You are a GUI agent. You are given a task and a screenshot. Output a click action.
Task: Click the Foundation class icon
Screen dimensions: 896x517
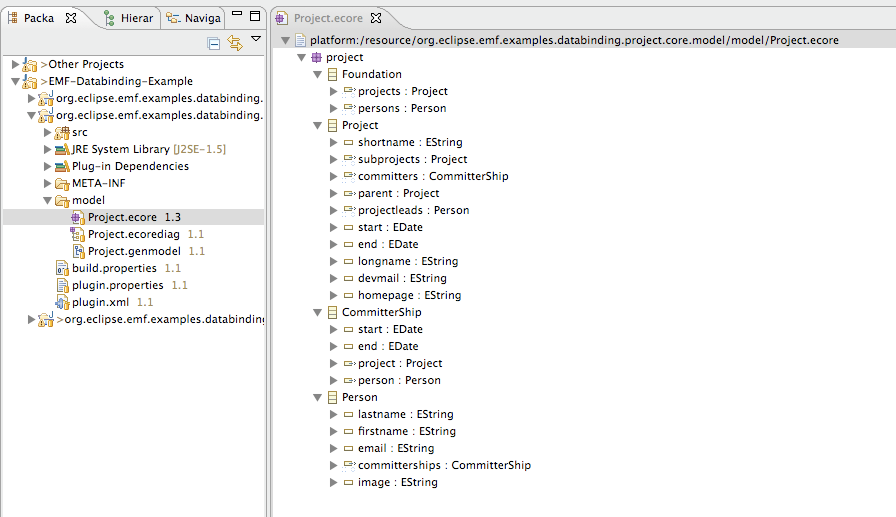click(332, 74)
